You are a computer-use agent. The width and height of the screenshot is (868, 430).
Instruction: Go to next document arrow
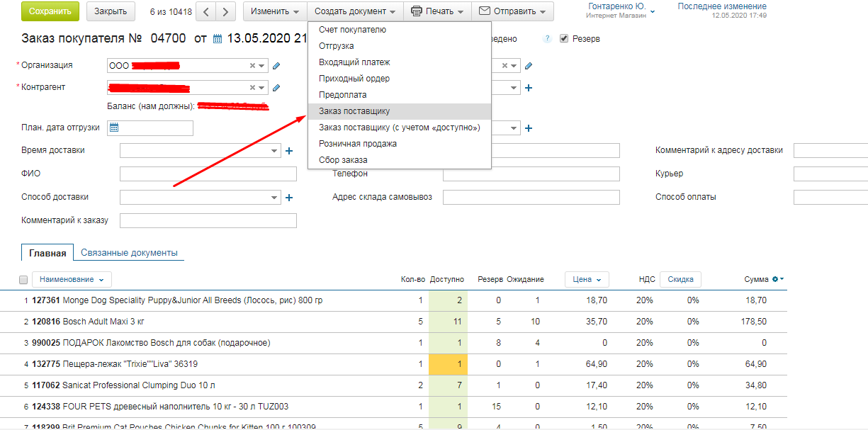pyautogui.click(x=226, y=11)
